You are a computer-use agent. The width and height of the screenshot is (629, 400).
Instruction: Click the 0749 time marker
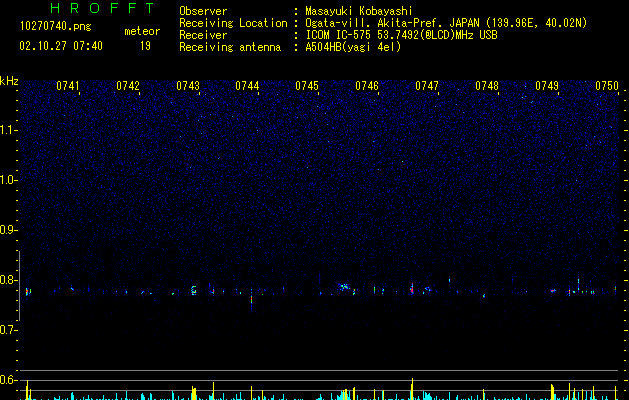tap(547, 86)
